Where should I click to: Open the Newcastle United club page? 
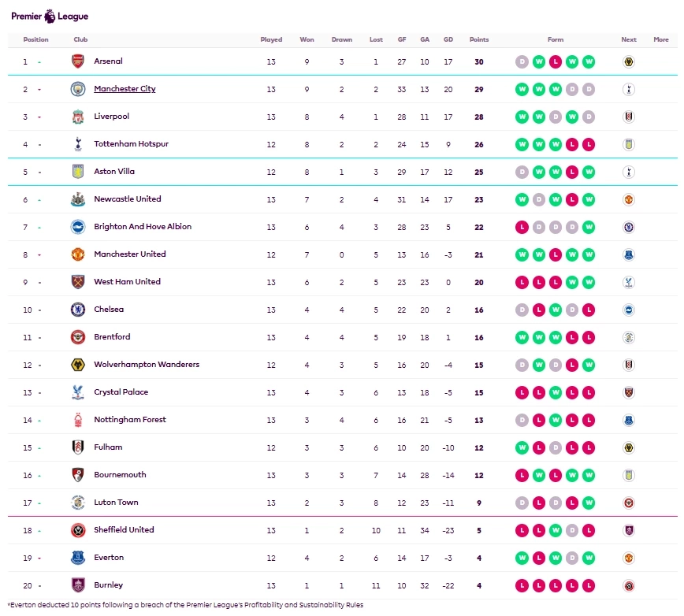click(x=127, y=199)
